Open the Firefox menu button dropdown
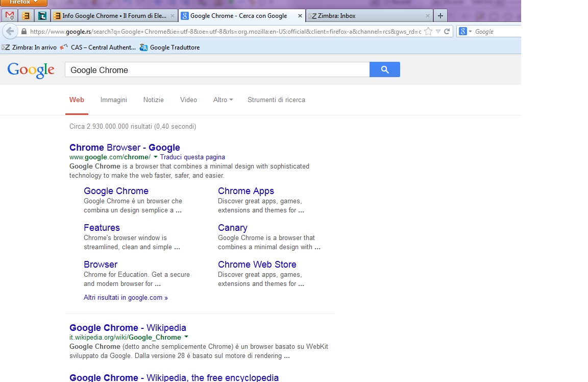 pos(23,3)
